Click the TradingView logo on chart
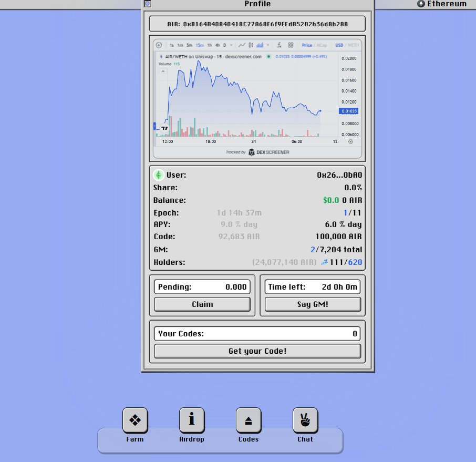The image size is (476, 462). tap(164, 128)
